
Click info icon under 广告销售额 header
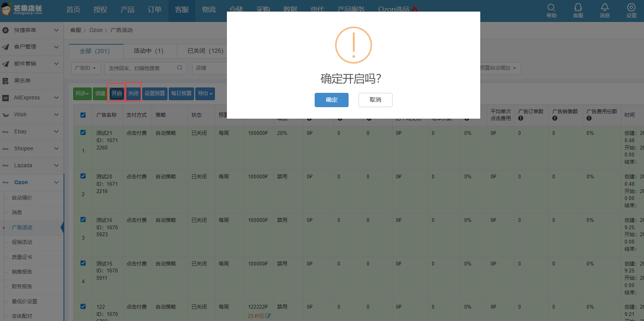[555, 118]
